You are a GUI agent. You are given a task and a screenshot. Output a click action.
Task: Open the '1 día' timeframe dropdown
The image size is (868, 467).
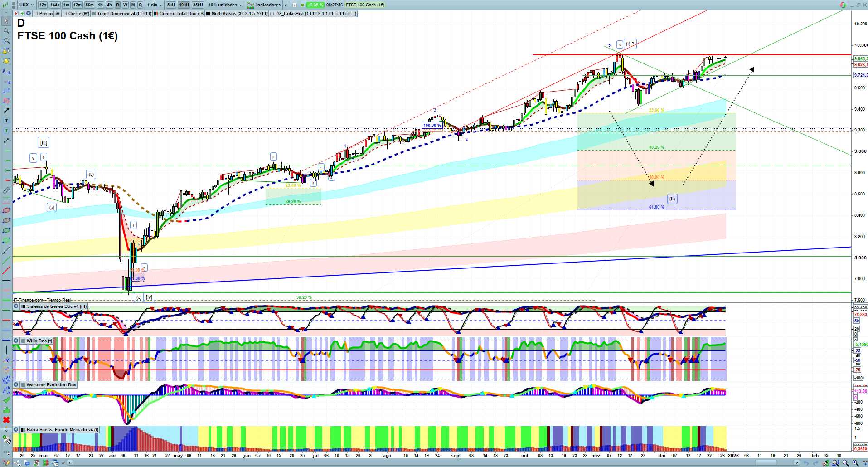154,5
